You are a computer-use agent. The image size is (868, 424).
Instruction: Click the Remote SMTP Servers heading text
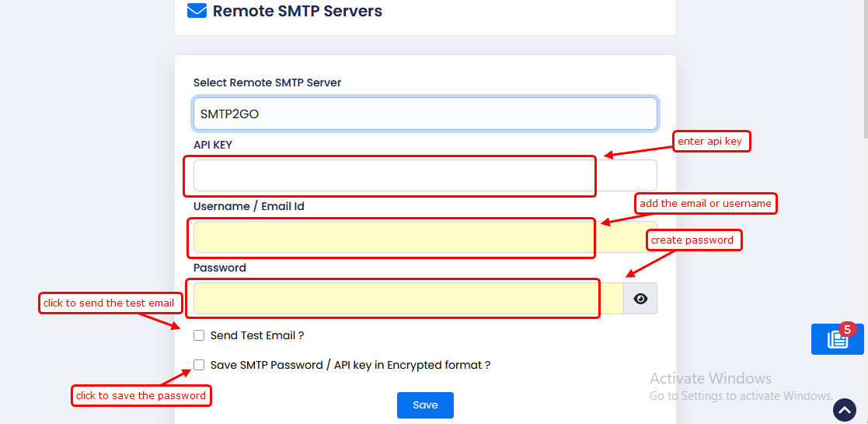(298, 11)
